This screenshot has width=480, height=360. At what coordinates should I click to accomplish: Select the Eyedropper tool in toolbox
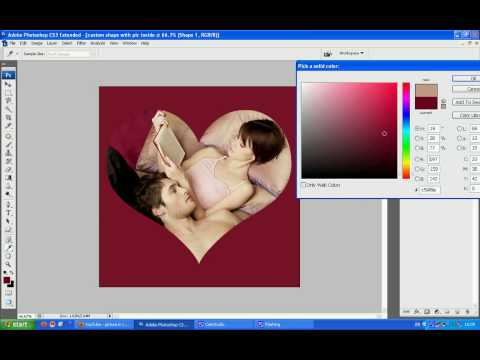coord(8,248)
